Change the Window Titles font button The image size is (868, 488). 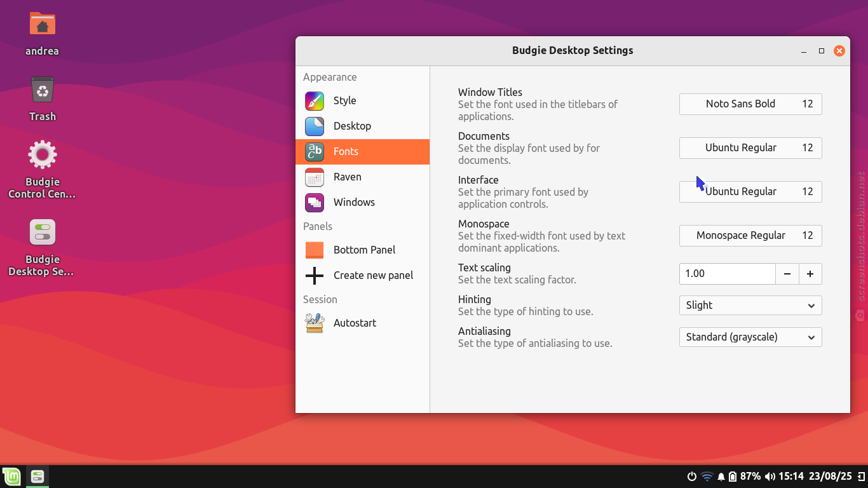tap(750, 104)
